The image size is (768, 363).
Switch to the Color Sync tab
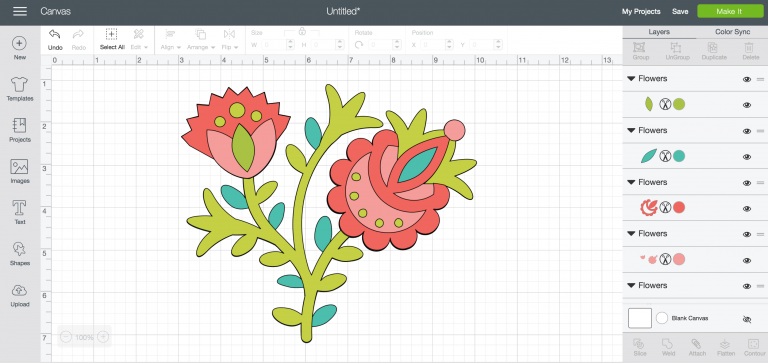coord(732,32)
